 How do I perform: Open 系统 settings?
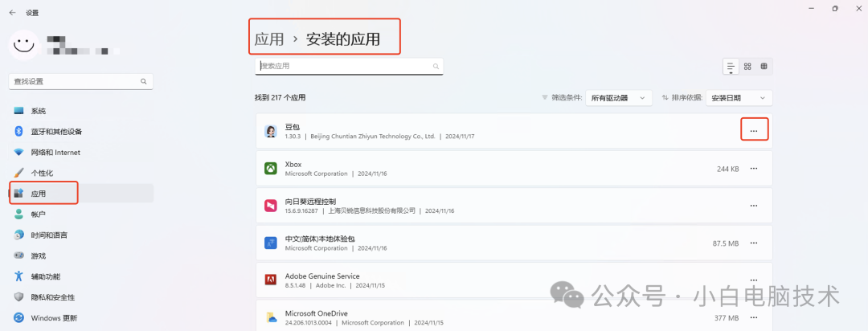(81, 111)
